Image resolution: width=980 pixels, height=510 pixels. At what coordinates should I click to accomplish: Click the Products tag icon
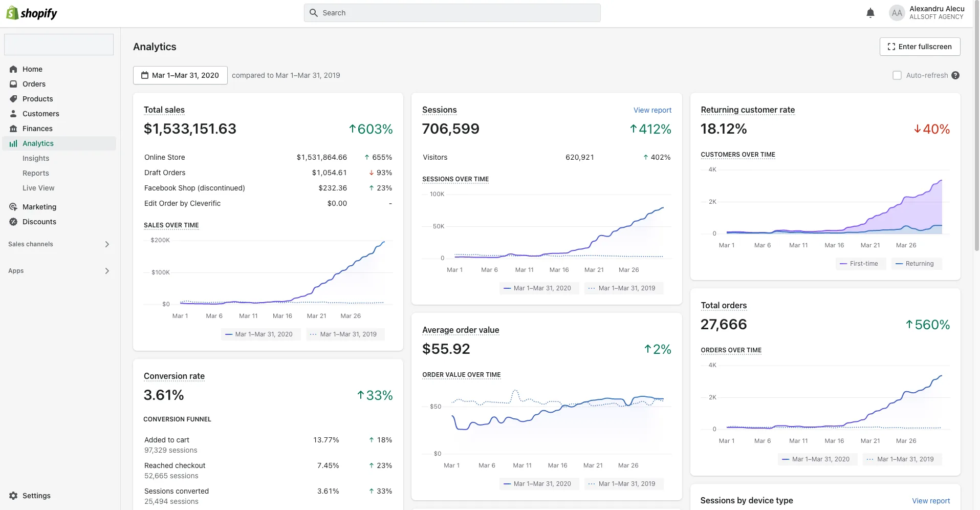pyautogui.click(x=13, y=99)
